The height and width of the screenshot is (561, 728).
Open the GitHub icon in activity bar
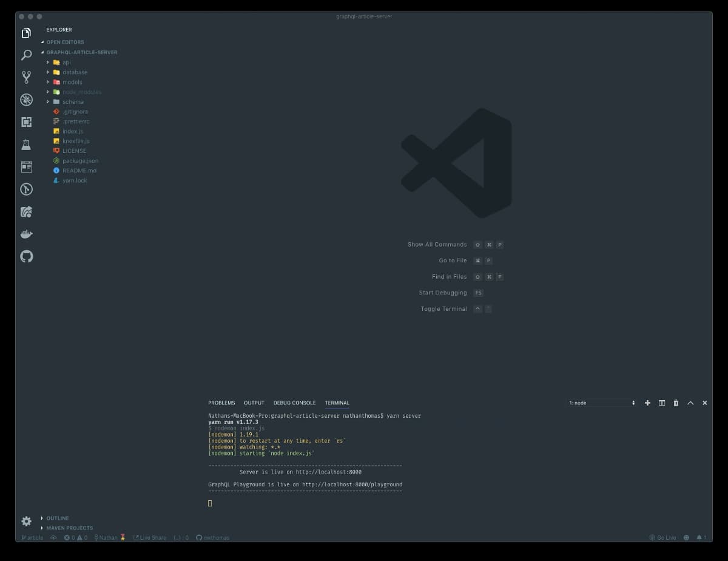(26, 256)
